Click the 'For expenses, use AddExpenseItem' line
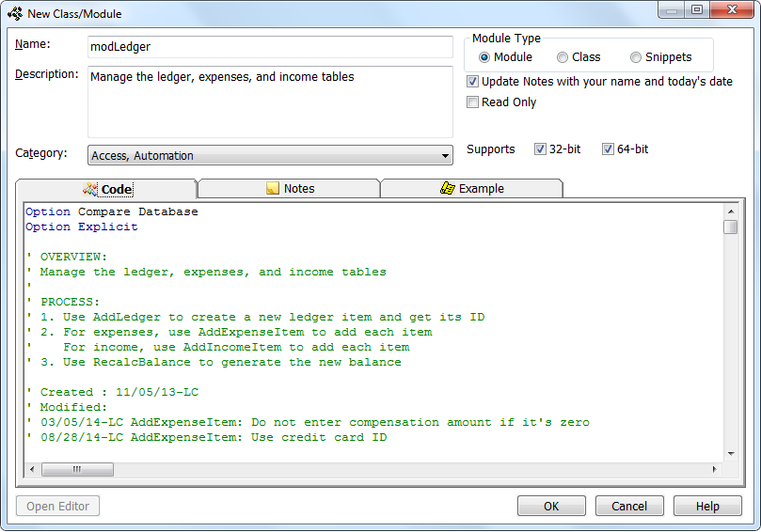 pyautogui.click(x=230, y=332)
